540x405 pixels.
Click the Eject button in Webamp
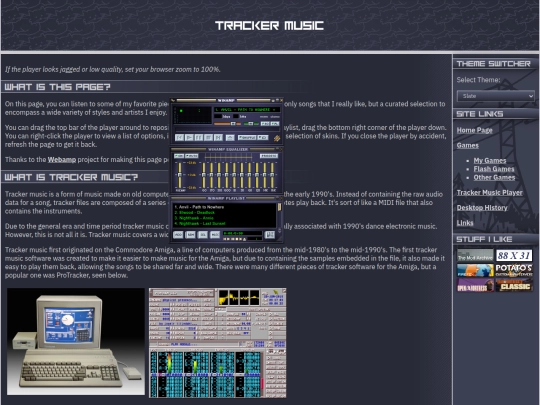tap(230, 137)
